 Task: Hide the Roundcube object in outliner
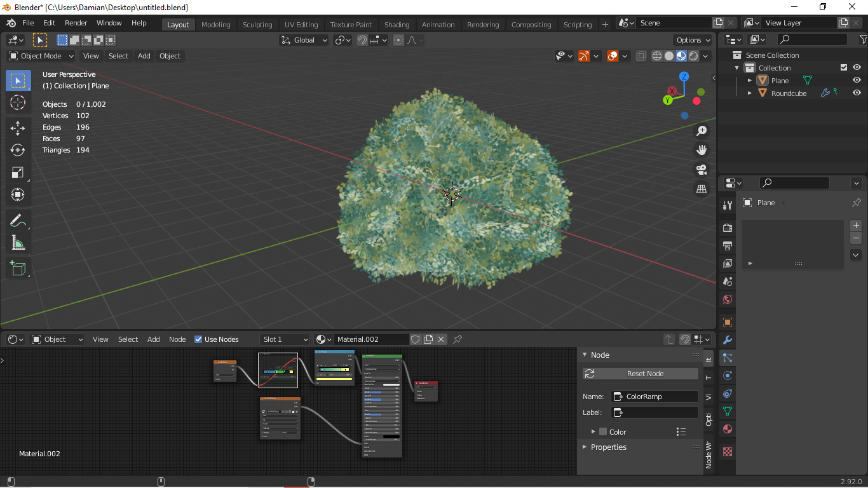pyautogui.click(x=857, y=93)
